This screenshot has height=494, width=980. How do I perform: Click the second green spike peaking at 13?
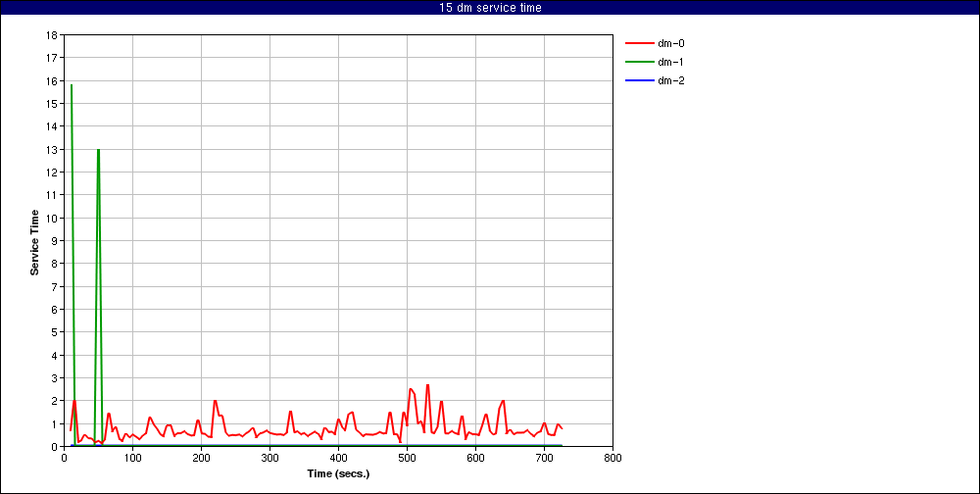(98, 150)
